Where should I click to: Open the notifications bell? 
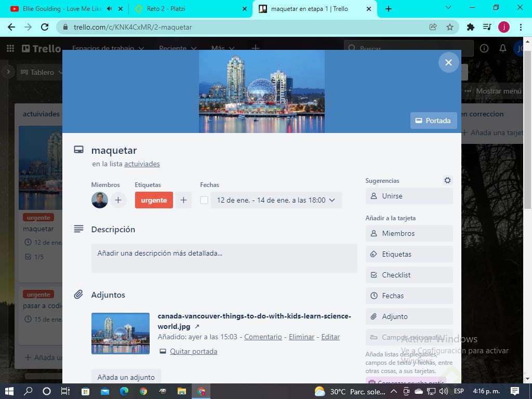(503, 48)
